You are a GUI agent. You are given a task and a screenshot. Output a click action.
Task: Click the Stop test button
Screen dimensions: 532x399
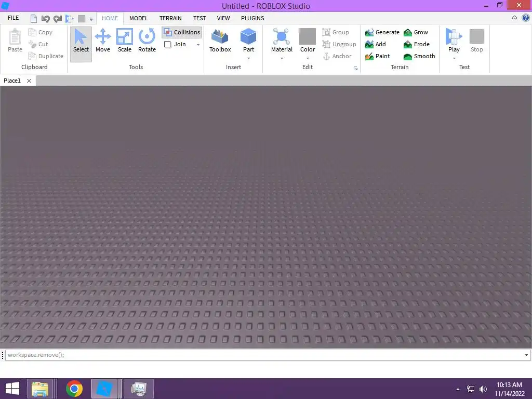coord(476,41)
